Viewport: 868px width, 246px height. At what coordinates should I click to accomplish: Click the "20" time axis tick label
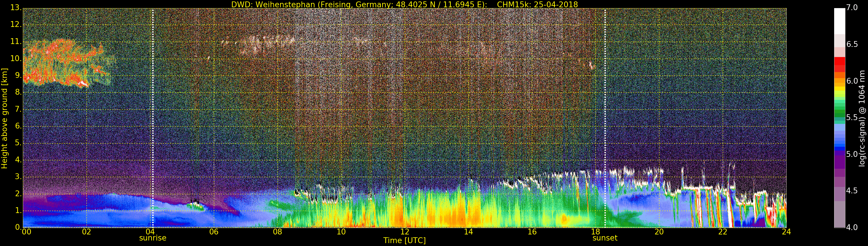click(659, 232)
